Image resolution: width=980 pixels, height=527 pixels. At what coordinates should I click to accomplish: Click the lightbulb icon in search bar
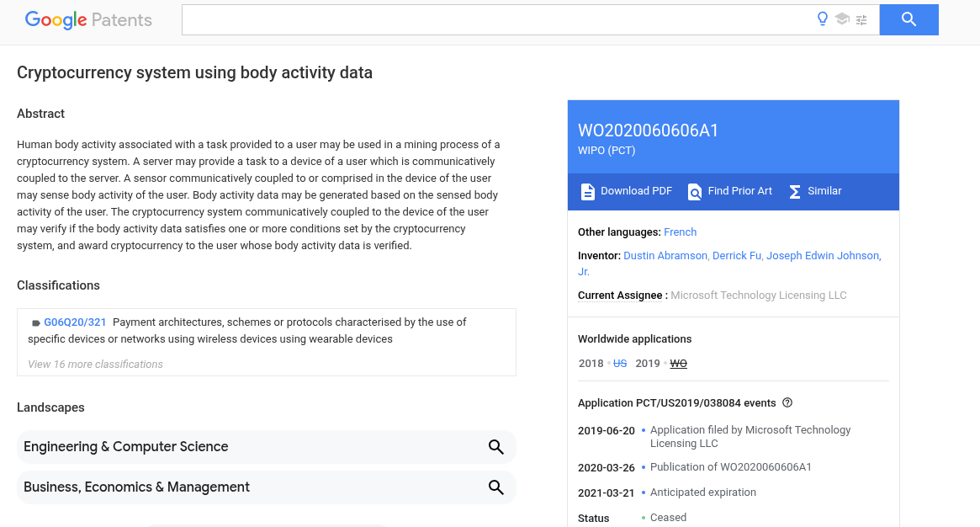(823, 19)
